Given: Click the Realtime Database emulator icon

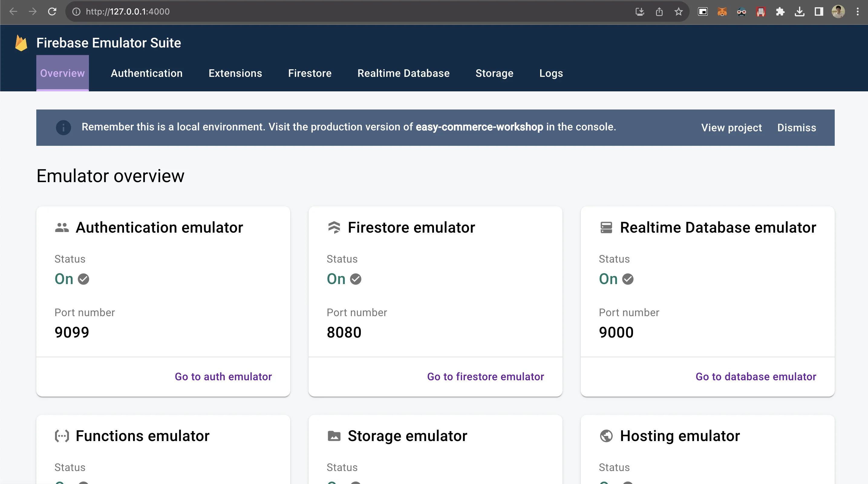Looking at the screenshot, I should [x=606, y=227].
